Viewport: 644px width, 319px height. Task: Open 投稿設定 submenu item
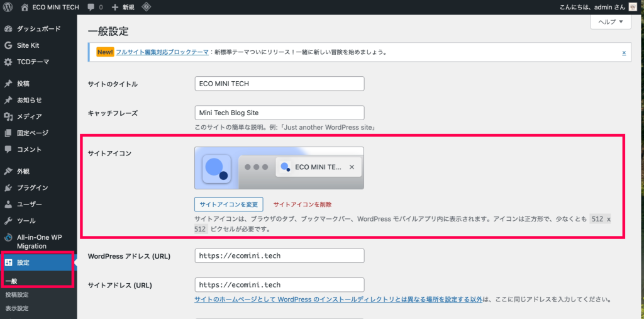pyautogui.click(x=17, y=294)
